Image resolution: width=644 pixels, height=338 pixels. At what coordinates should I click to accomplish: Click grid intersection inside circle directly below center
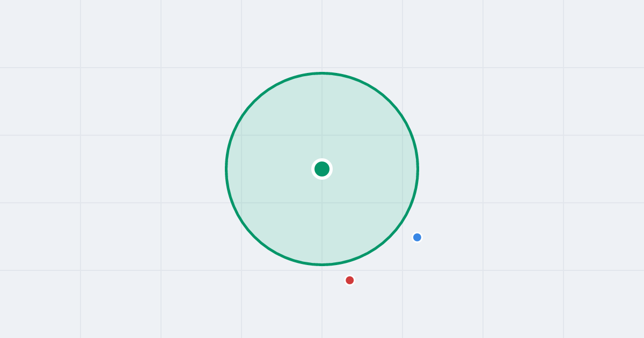[322, 203]
